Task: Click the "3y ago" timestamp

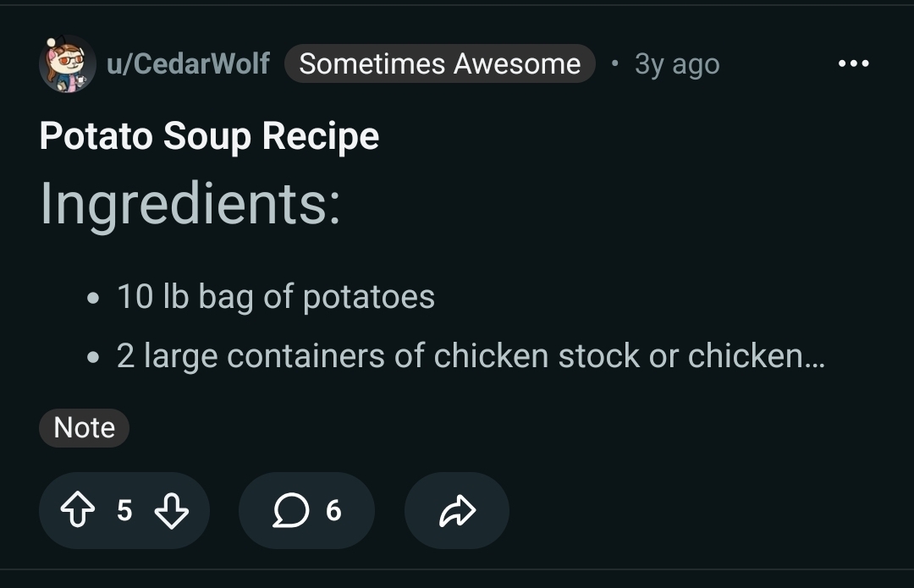Action: (677, 63)
